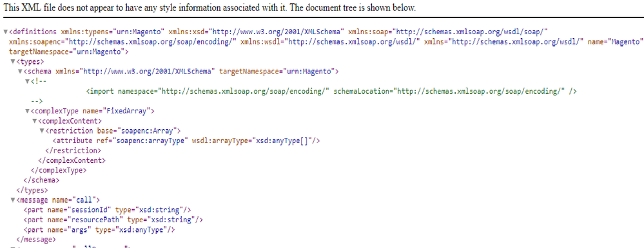This screenshot has height=248, width=644.
Task: Collapse the restriction base soapenc:Array triangle
Action: (x=42, y=131)
